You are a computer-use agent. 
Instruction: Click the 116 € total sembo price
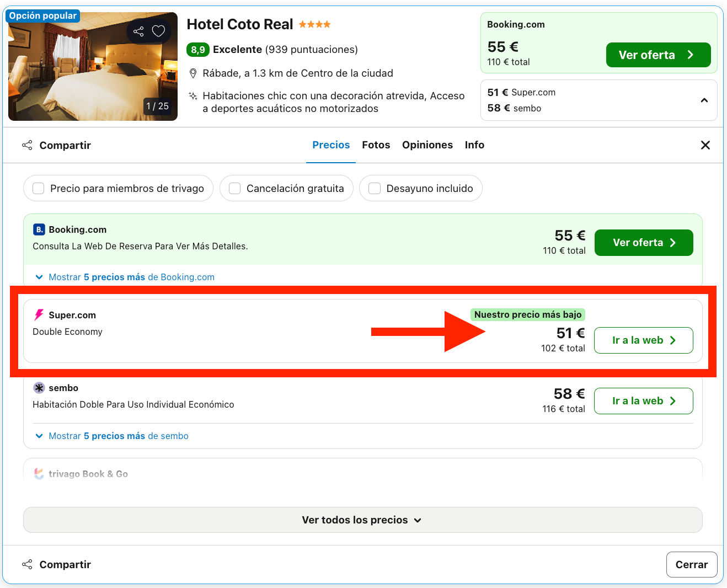point(564,409)
